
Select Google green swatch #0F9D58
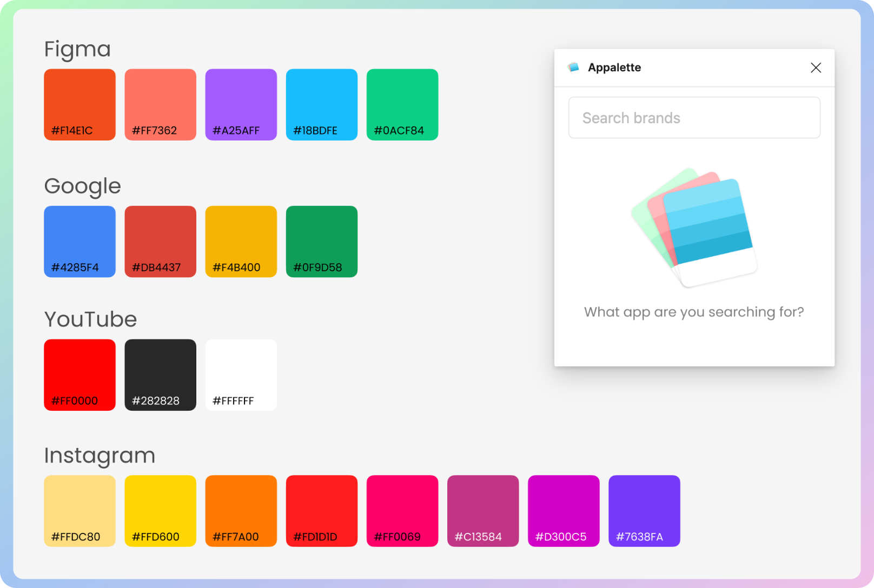321,242
